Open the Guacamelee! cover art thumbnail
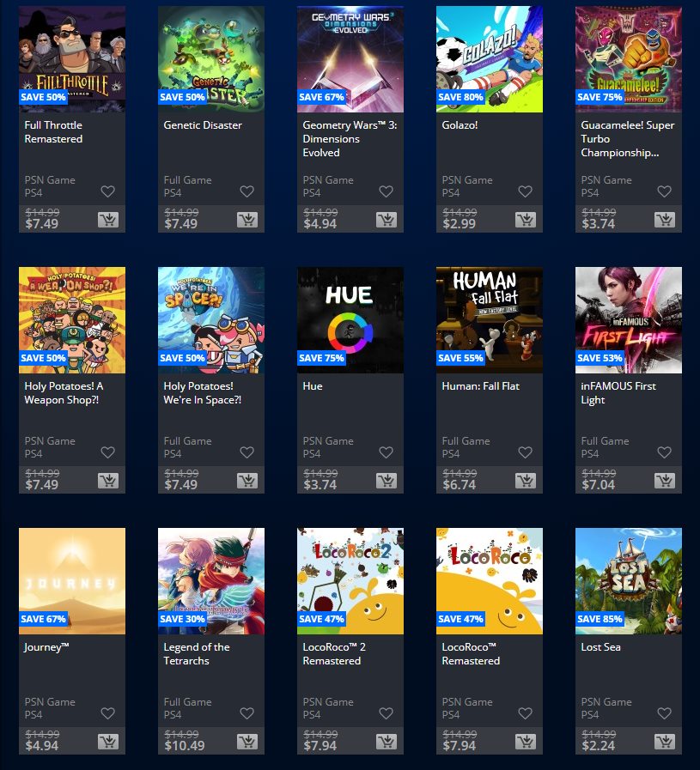 [x=628, y=59]
